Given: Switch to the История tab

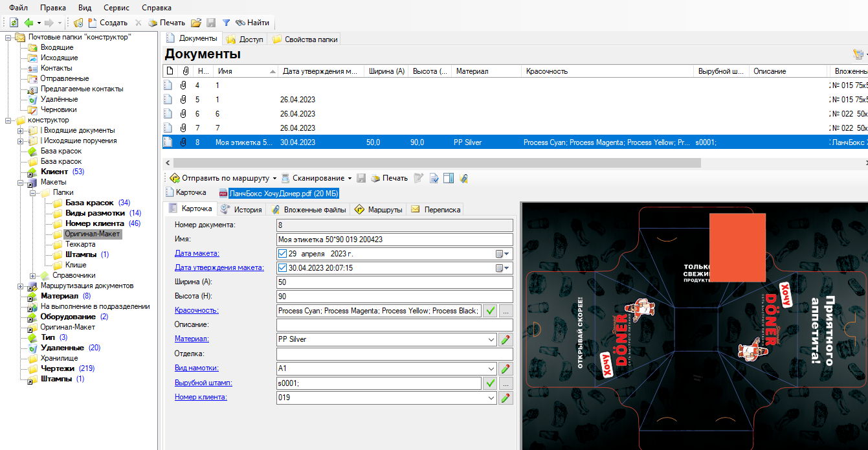Looking at the screenshot, I should click(241, 210).
